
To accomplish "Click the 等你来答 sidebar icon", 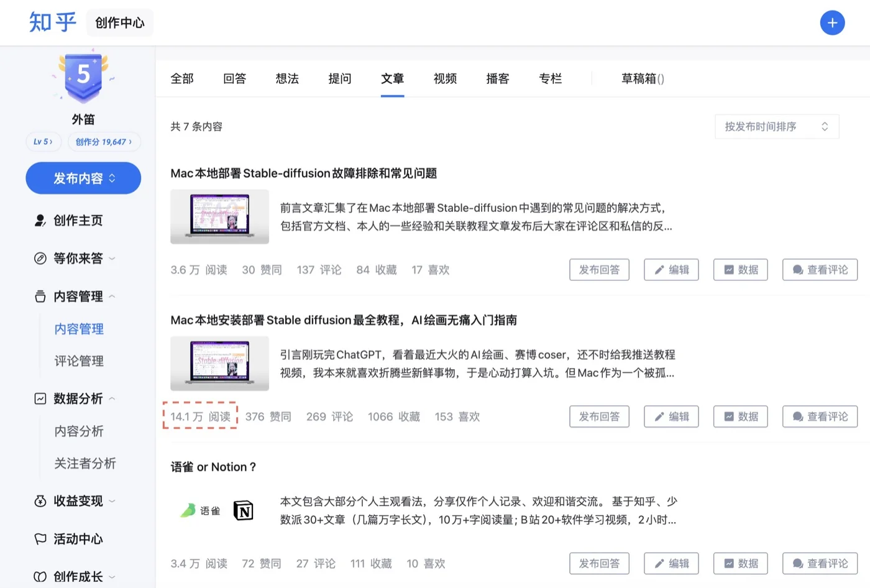I will tap(40, 259).
